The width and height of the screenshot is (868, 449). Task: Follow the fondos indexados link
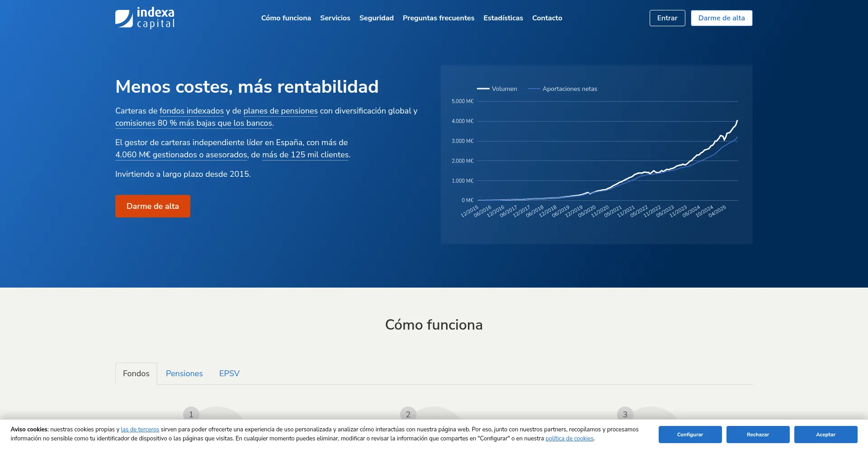click(191, 111)
